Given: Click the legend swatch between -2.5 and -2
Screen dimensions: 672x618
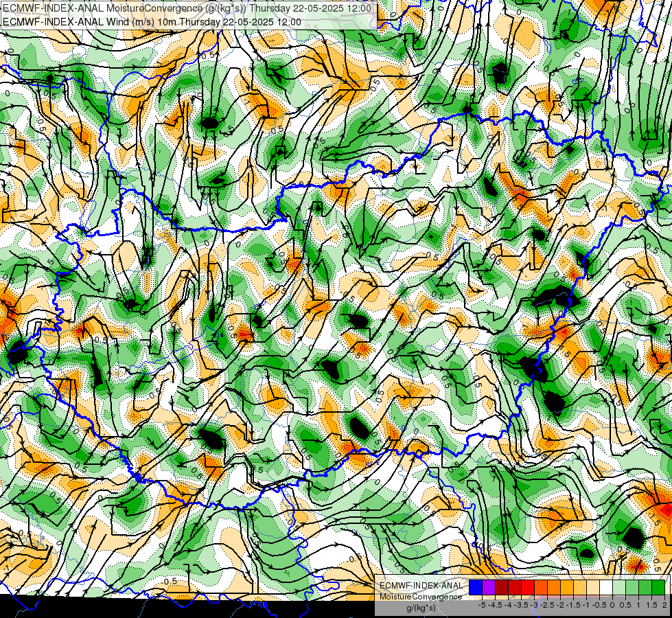Looking at the screenshot, I should click(554, 587).
